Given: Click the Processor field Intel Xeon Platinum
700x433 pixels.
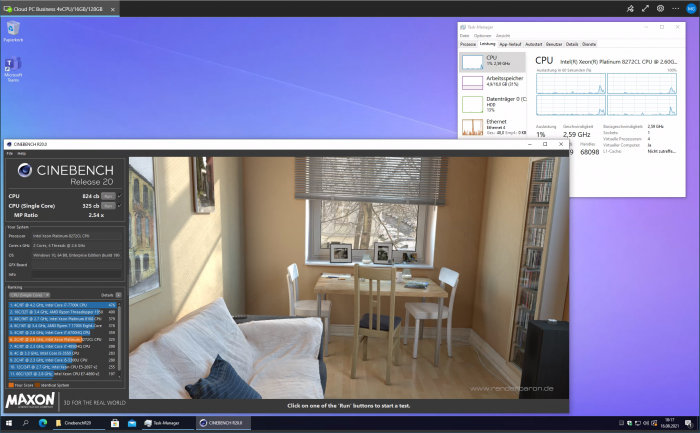Looking at the screenshot, I should (x=76, y=236).
